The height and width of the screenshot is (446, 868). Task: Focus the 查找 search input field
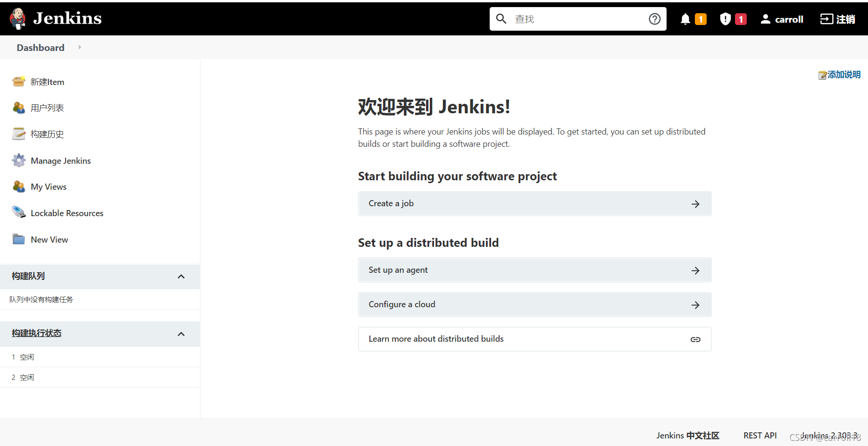coord(578,19)
